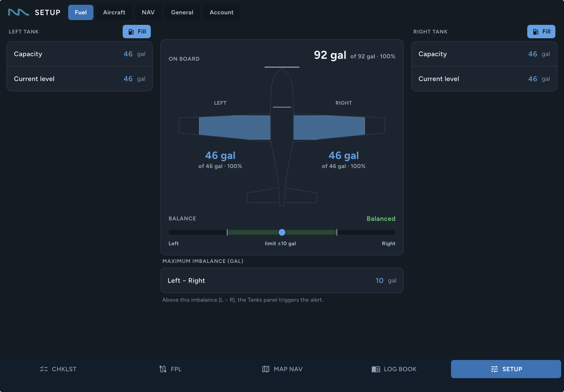
Task: Click the right limit marker on the balance bar
Action: [x=337, y=232]
